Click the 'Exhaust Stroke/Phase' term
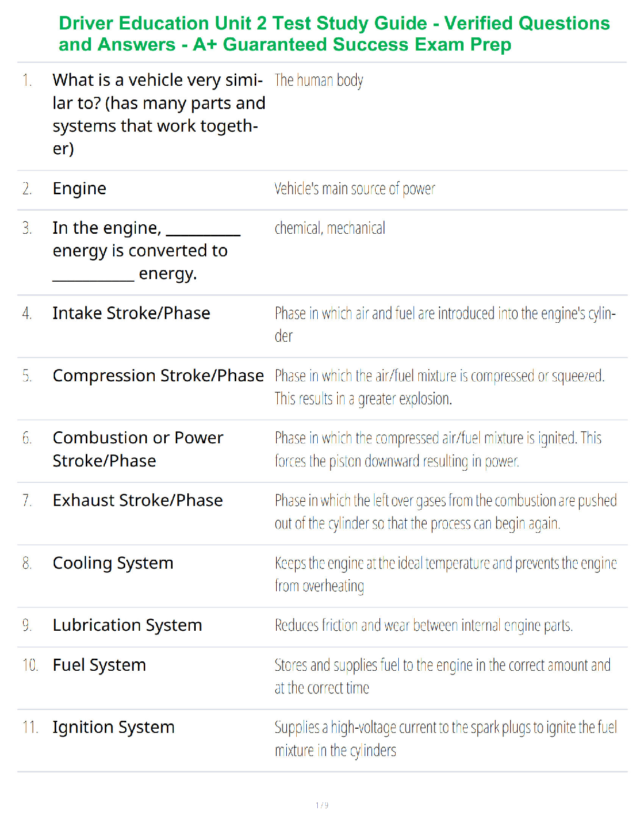This screenshot has height=834, width=644. click(x=138, y=500)
